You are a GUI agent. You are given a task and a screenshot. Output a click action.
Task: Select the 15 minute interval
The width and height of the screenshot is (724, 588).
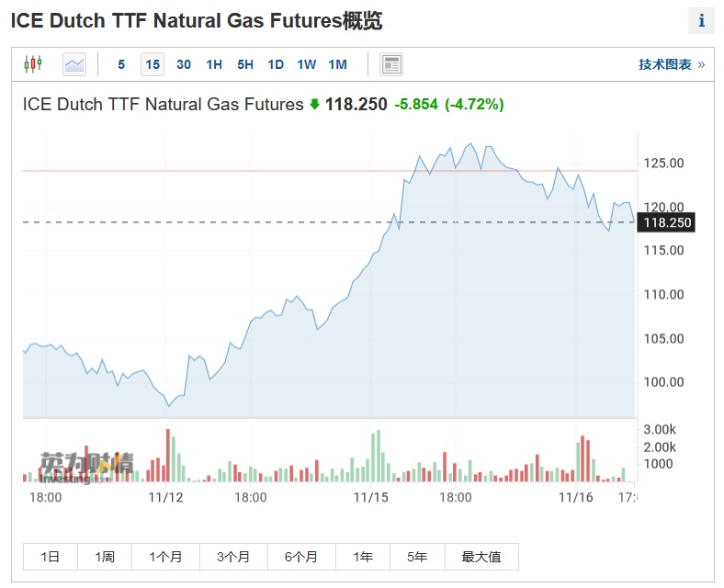tap(153, 64)
